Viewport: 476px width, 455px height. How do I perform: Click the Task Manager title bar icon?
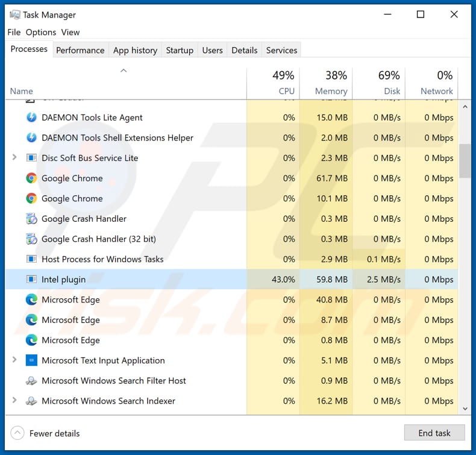point(15,14)
